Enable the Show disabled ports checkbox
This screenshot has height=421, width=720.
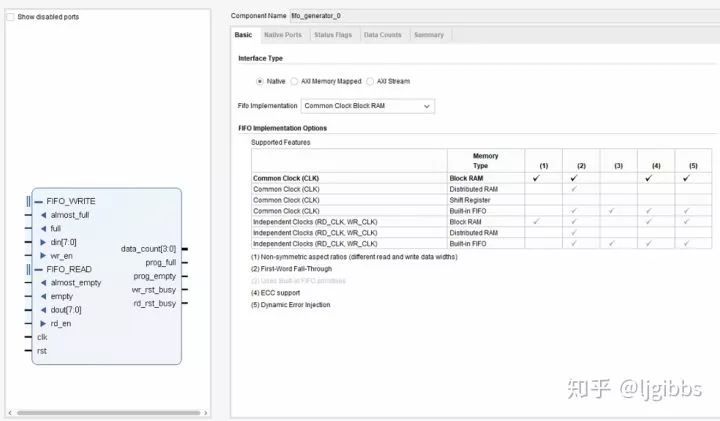click(12, 17)
